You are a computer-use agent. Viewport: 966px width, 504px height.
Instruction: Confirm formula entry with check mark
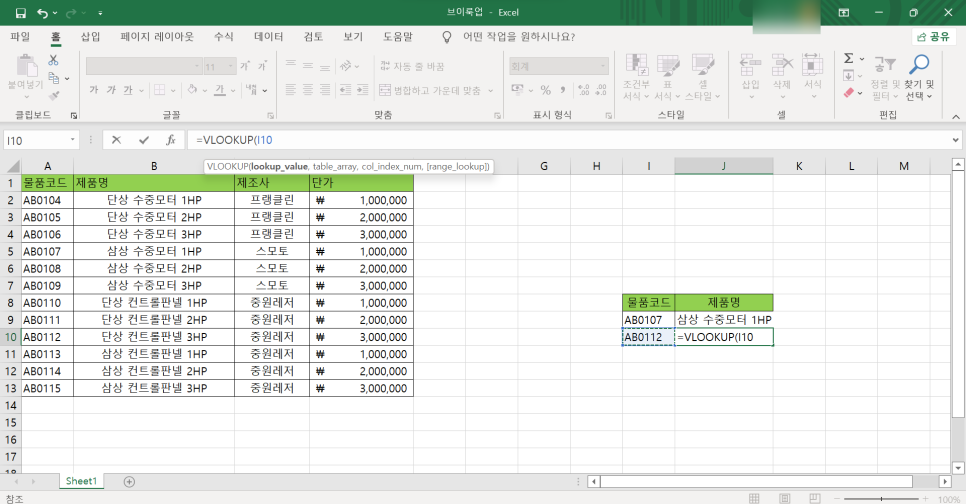[144, 140]
